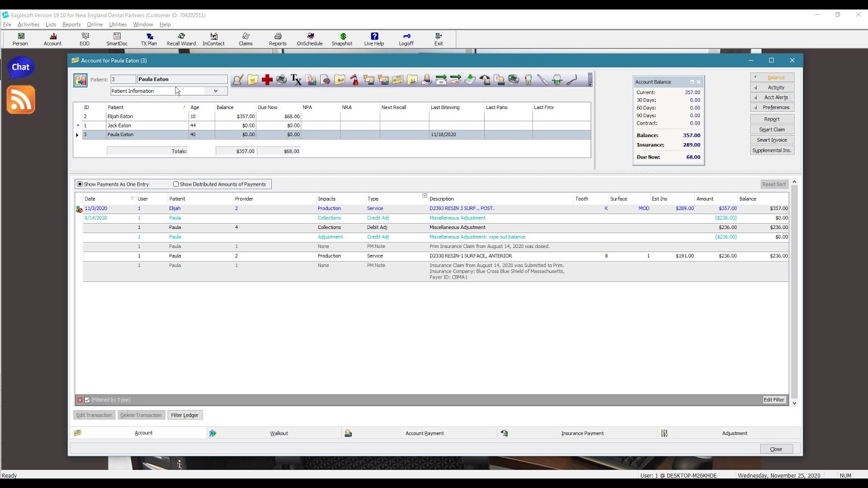This screenshot has width=868, height=488.
Task: Open the orange RSS feed icon
Action: 20,100
